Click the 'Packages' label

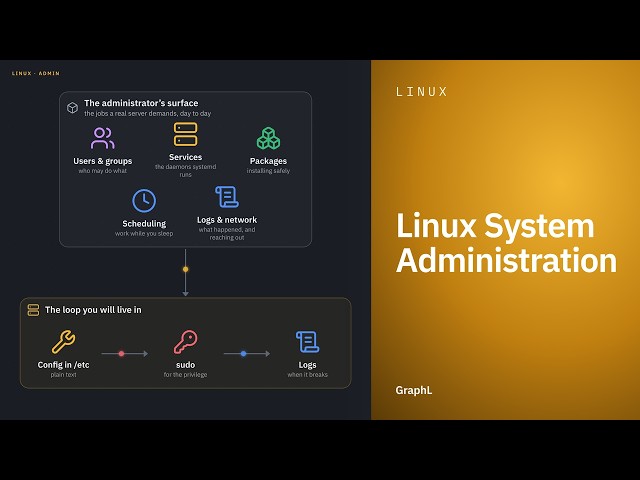268,161
